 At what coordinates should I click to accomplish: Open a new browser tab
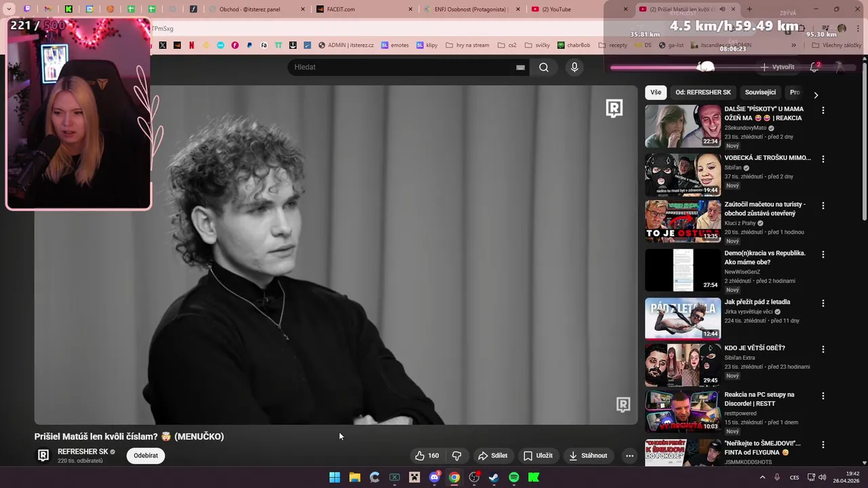(x=749, y=9)
